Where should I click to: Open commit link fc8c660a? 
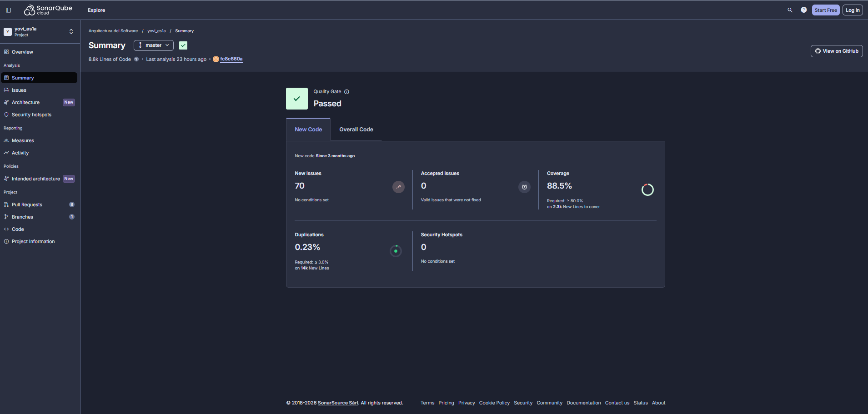(x=231, y=59)
